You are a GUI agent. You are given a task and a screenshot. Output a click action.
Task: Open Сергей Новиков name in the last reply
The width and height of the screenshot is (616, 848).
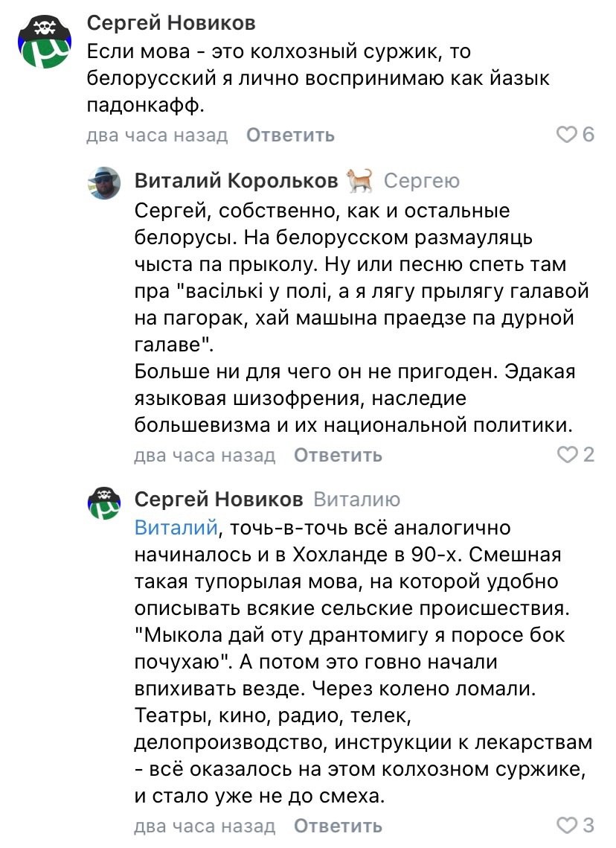pos(219,500)
